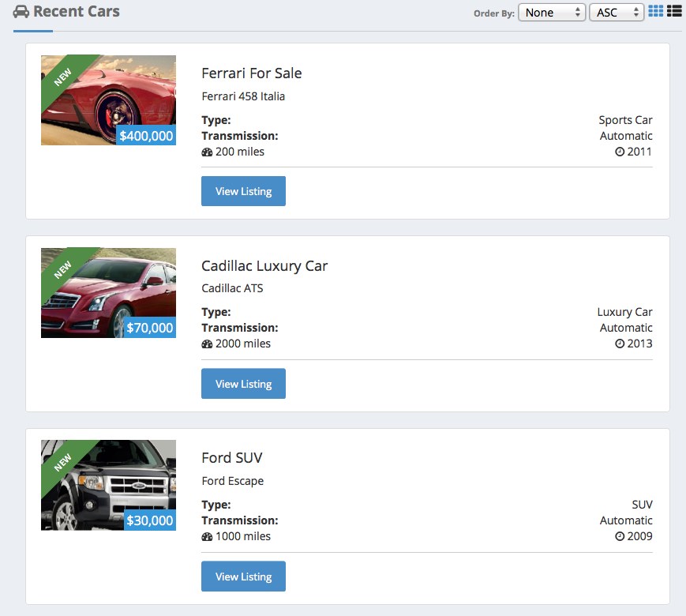This screenshot has height=616, width=686.
Task: Click the 1000 miles mileage text
Action: click(x=243, y=536)
